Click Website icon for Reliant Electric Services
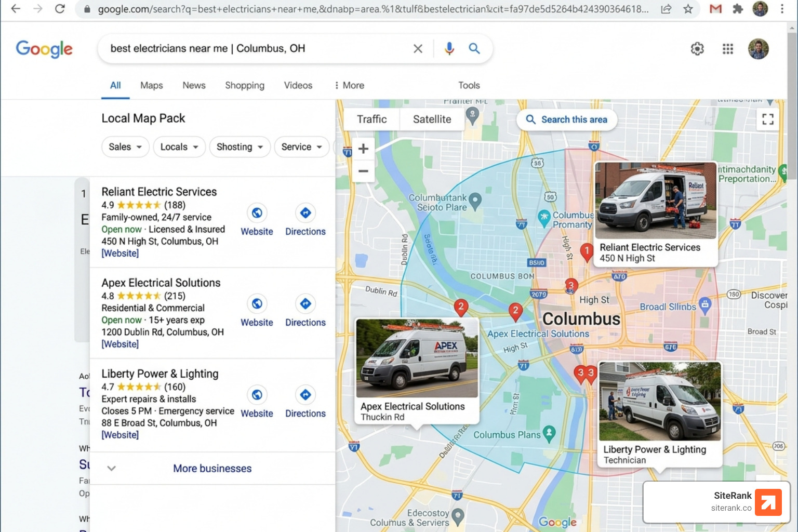The image size is (798, 532). point(257,213)
